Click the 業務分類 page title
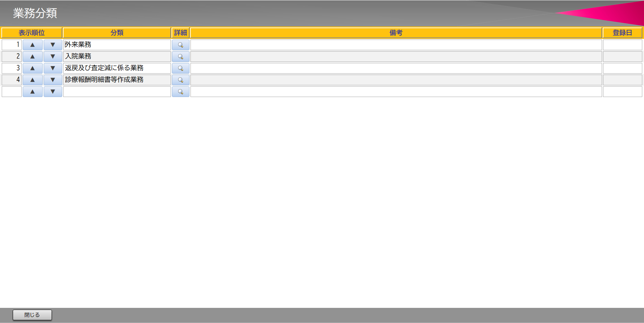Image resolution: width=644 pixels, height=323 pixels. coord(35,13)
